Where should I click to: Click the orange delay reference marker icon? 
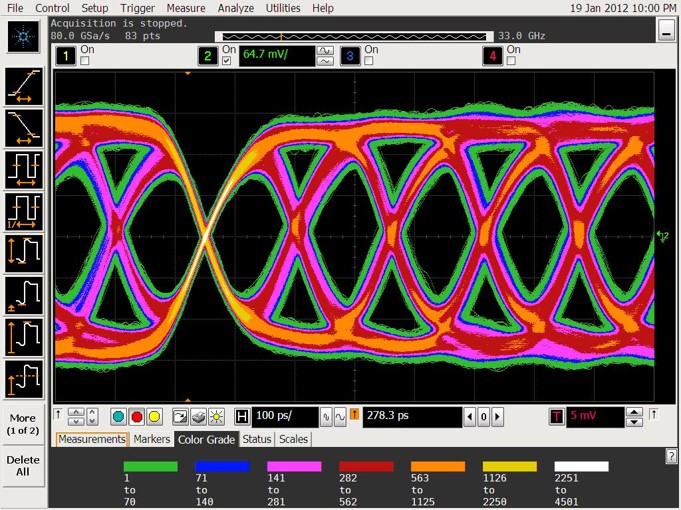pos(354,414)
